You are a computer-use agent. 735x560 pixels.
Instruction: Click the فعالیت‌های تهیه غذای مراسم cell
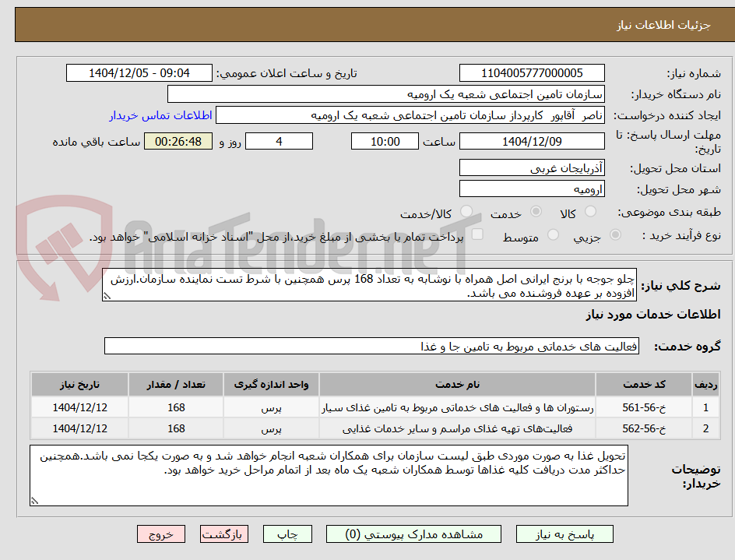(x=458, y=428)
